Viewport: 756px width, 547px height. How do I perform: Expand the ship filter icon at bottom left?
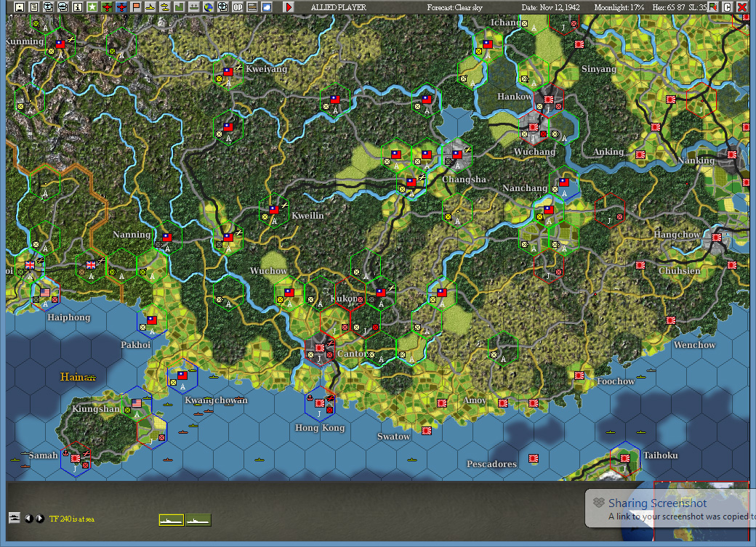15,518
